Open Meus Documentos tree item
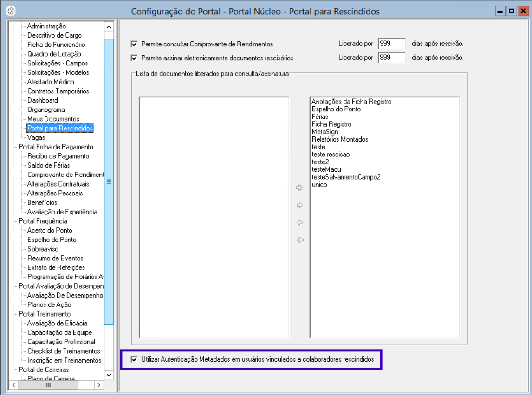The width and height of the screenshot is (532, 395). click(53, 119)
